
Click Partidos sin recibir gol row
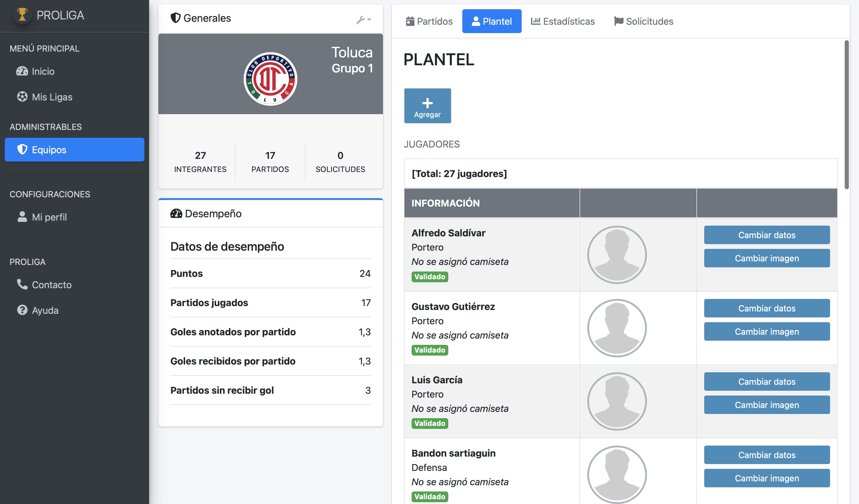(x=270, y=390)
